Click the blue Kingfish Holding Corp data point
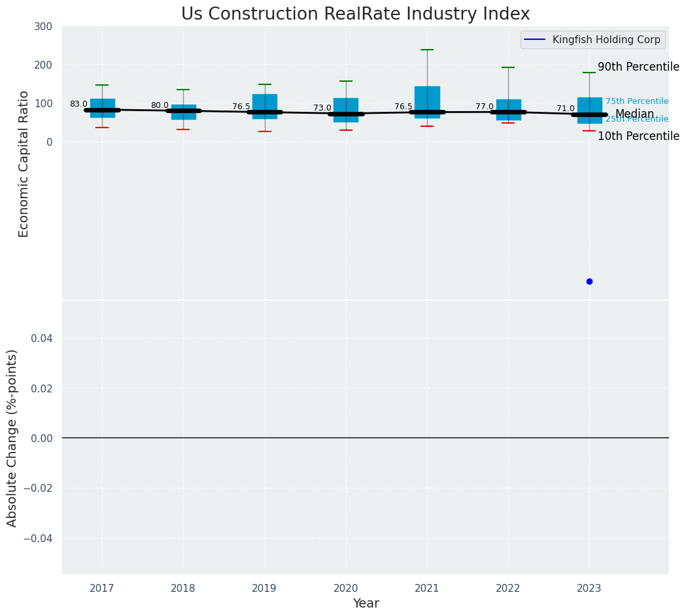686x616 pixels. point(589,281)
